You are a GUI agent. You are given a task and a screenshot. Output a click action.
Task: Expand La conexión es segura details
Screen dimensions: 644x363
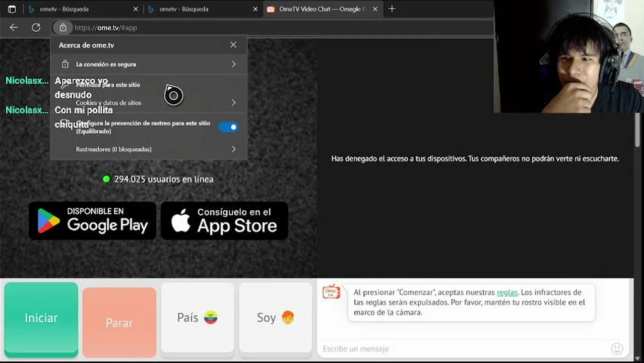[x=149, y=64]
